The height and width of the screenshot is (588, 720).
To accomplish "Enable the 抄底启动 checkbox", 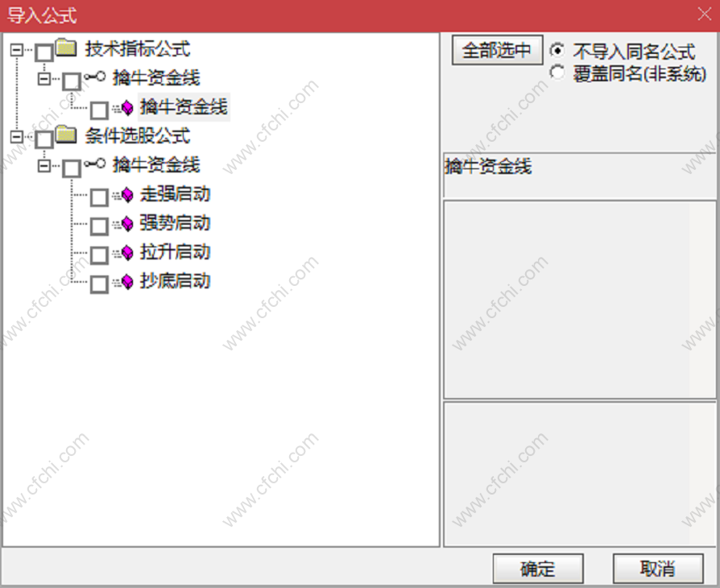I will [99, 284].
